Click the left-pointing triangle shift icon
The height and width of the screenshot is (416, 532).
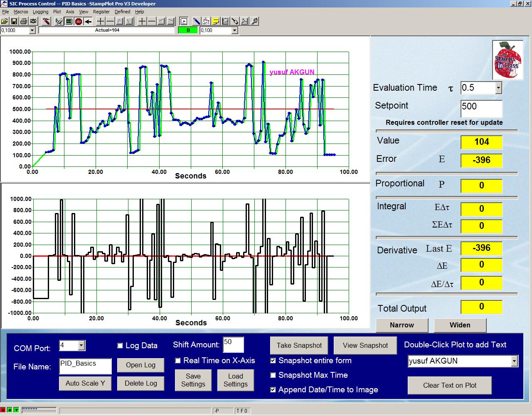pos(161,21)
